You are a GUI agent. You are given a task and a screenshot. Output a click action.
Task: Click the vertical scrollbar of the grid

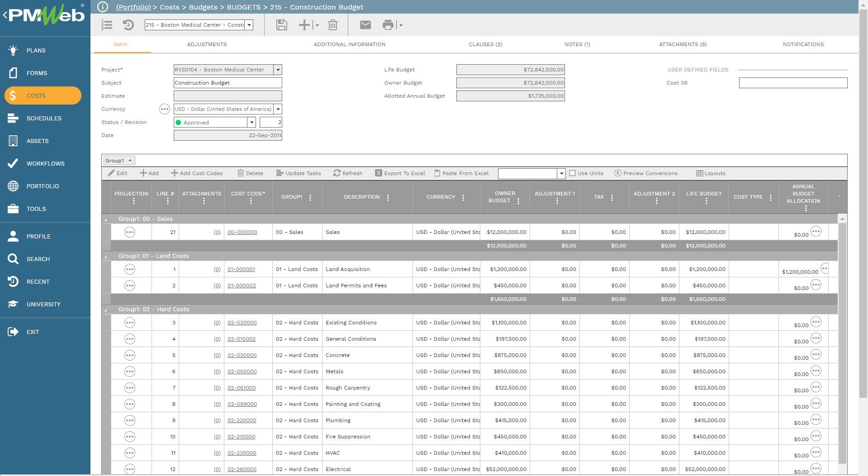point(842,344)
